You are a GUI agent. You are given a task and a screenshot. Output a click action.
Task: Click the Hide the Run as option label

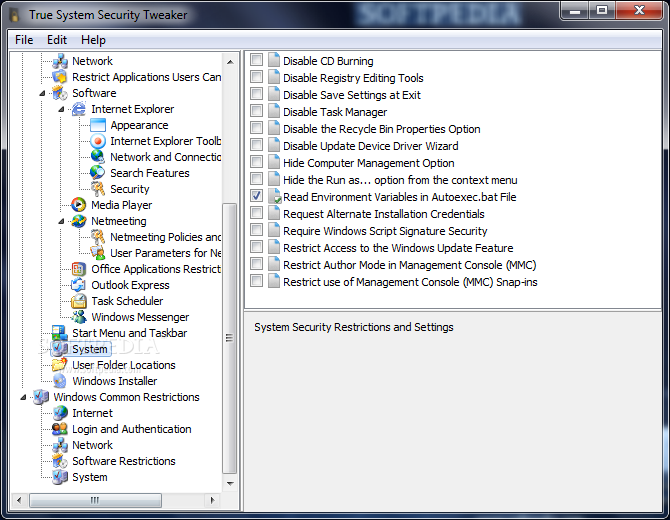pyautogui.click(x=400, y=180)
